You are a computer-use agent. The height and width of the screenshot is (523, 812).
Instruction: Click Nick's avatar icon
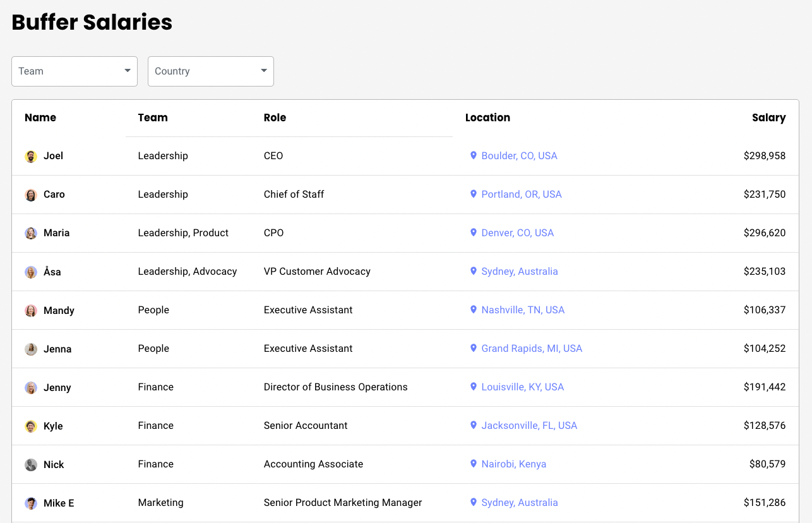31,465
